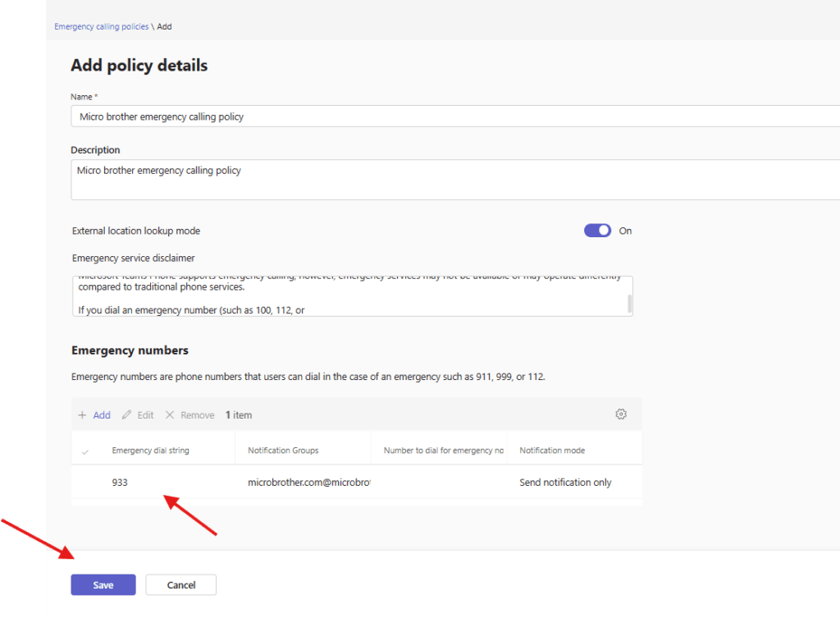
Task: Click the Add plus icon above the table
Action: point(82,415)
